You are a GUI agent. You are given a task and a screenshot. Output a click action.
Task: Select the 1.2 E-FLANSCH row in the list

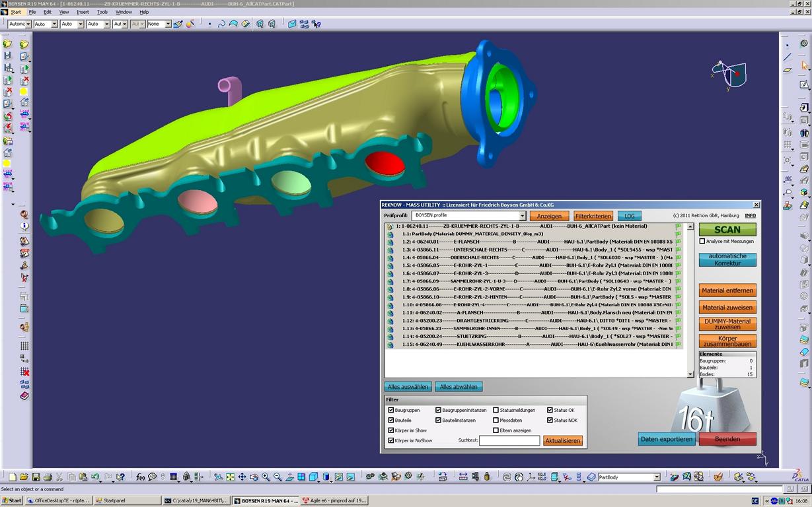coord(533,242)
